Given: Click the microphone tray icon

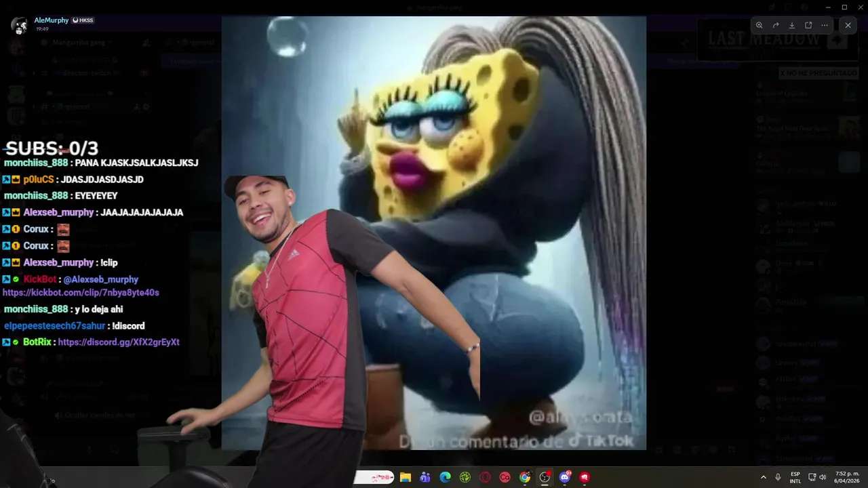Looking at the screenshot, I should [778, 477].
